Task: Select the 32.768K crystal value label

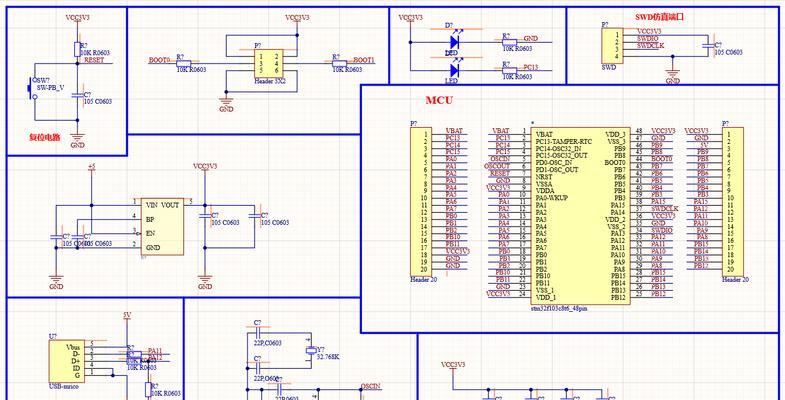Action: pos(329,357)
